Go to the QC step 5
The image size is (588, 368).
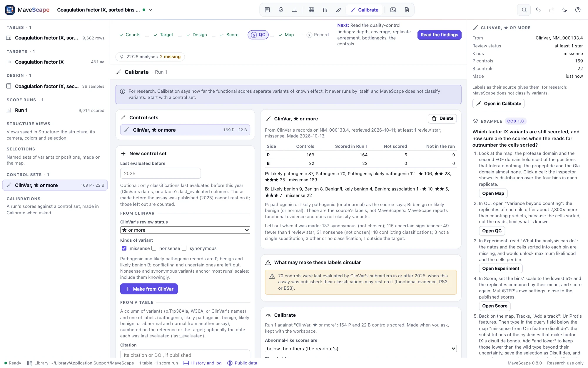point(258,35)
